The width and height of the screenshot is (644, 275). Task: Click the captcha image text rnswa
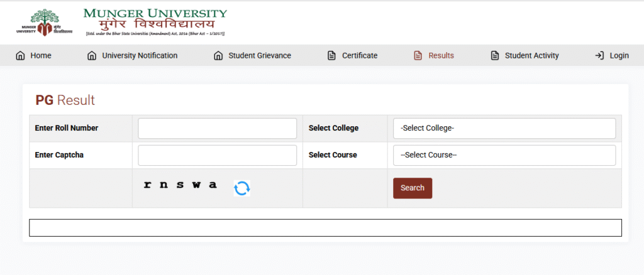(180, 185)
